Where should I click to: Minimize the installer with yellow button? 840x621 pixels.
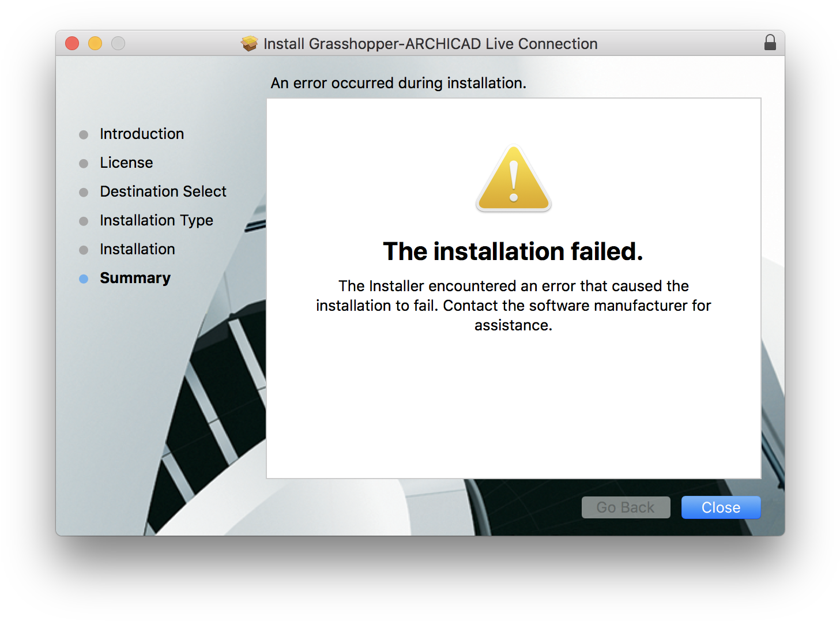pos(95,43)
